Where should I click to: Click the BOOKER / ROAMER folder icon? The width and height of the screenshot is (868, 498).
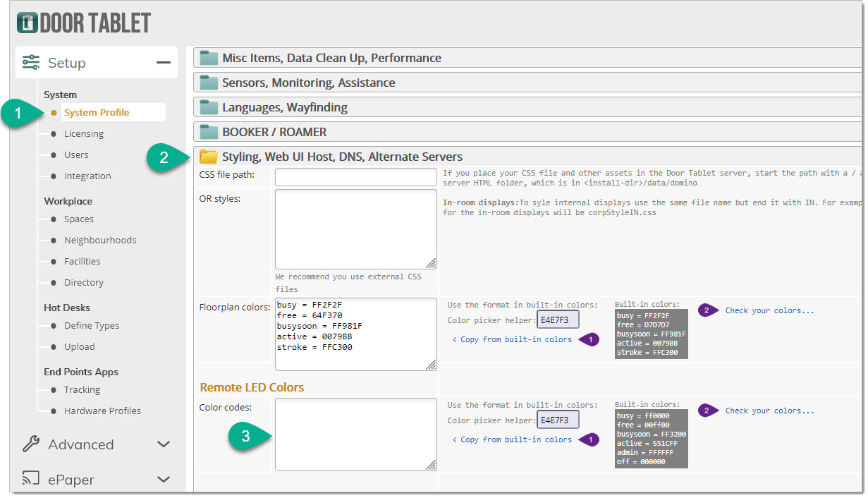[x=209, y=132]
